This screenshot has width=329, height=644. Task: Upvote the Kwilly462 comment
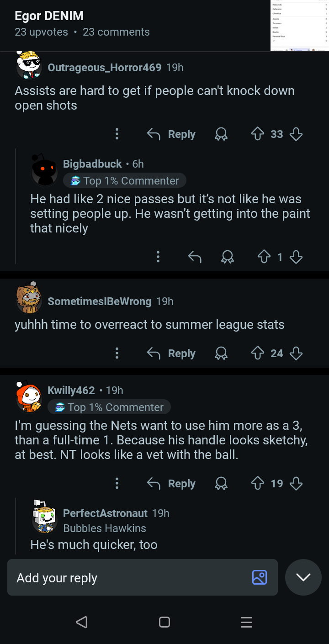click(x=258, y=483)
